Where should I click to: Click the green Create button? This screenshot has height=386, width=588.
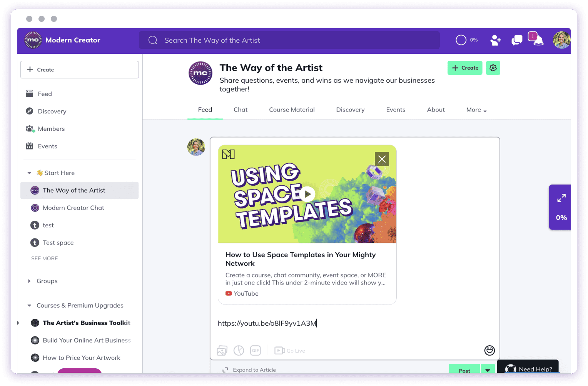click(465, 68)
